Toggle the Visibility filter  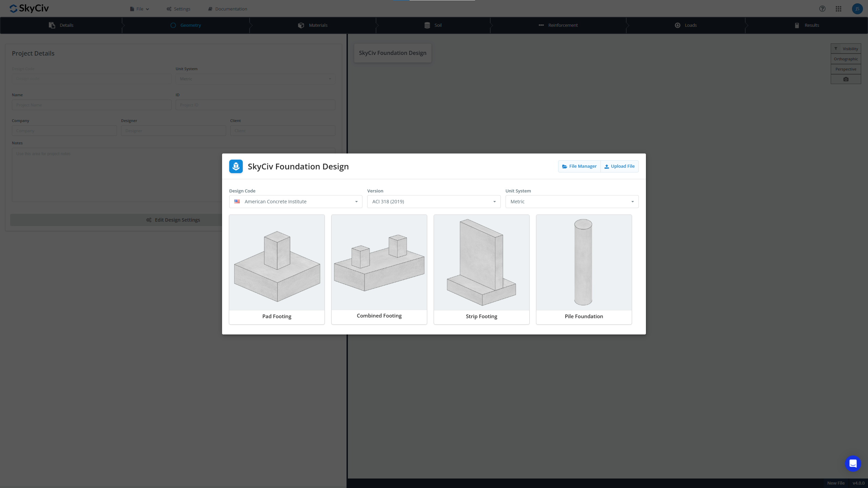[846, 49]
